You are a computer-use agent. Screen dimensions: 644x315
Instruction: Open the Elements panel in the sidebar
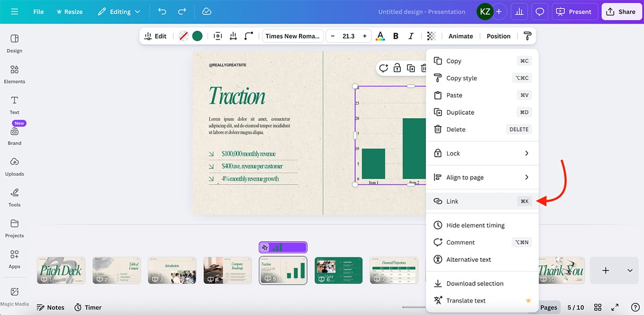(x=14, y=74)
